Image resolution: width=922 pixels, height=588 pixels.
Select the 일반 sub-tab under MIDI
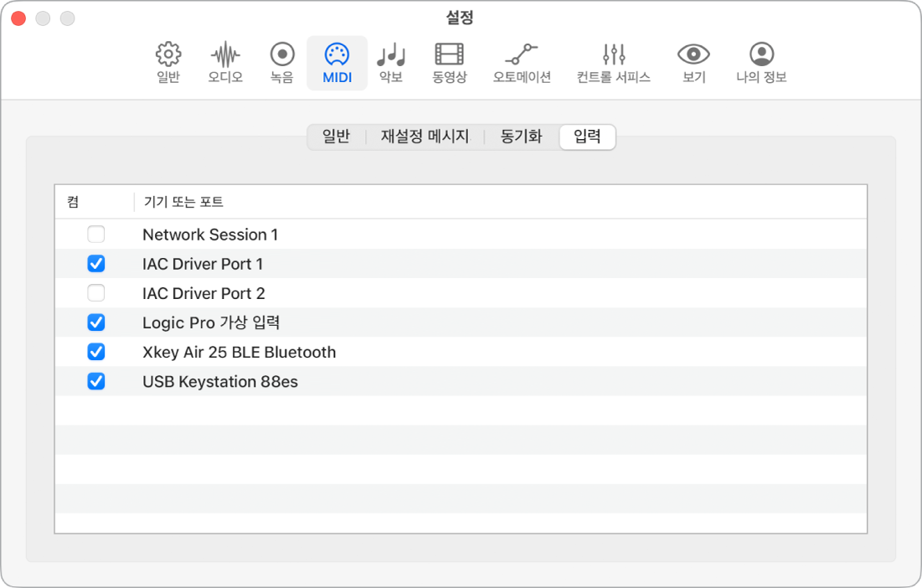[336, 137]
